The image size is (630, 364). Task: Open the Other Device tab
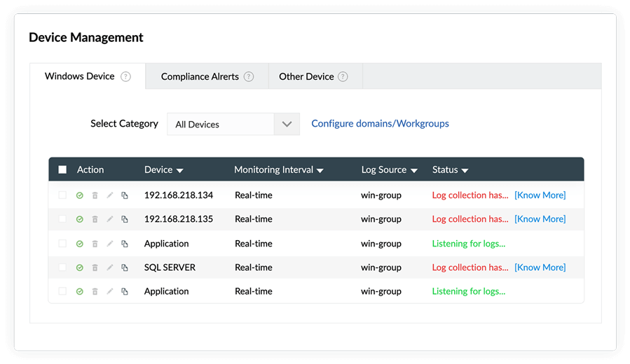point(306,76)
